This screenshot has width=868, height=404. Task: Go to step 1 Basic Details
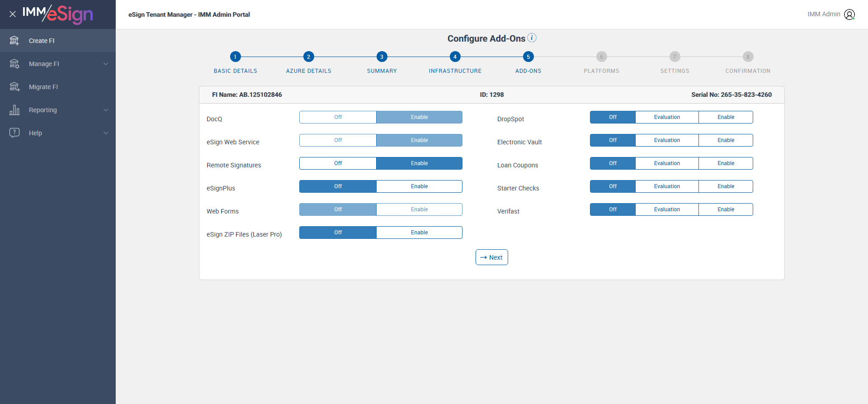pyautogui.click(x=236, y=57)
